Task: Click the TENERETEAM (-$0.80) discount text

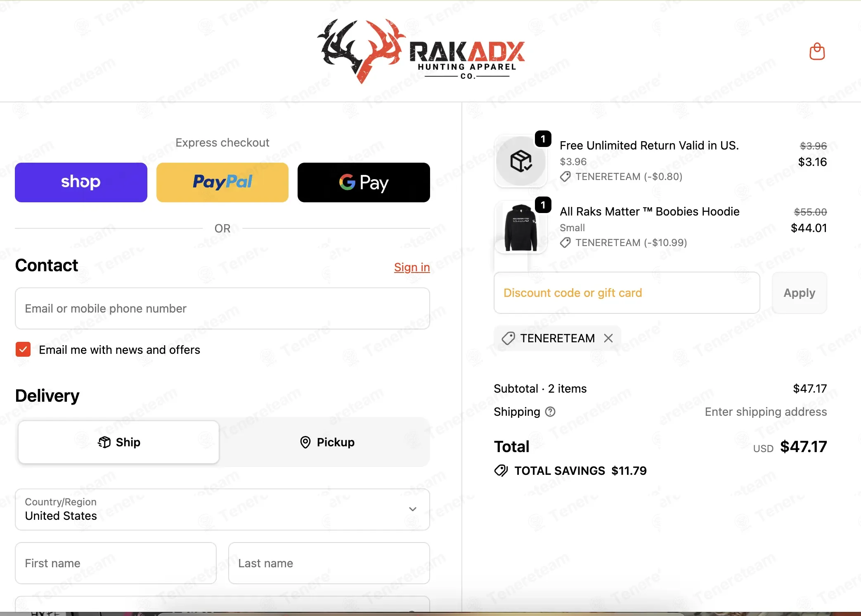Action: point(629,177)
